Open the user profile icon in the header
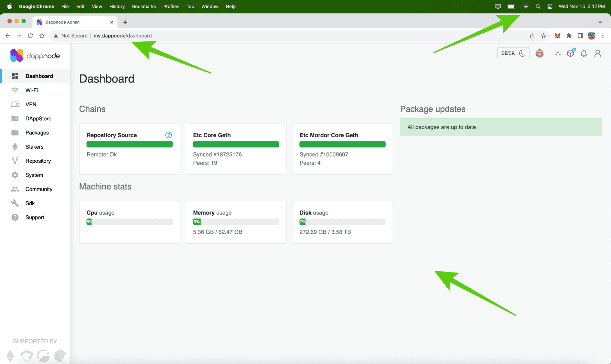 tap(597, 53)
